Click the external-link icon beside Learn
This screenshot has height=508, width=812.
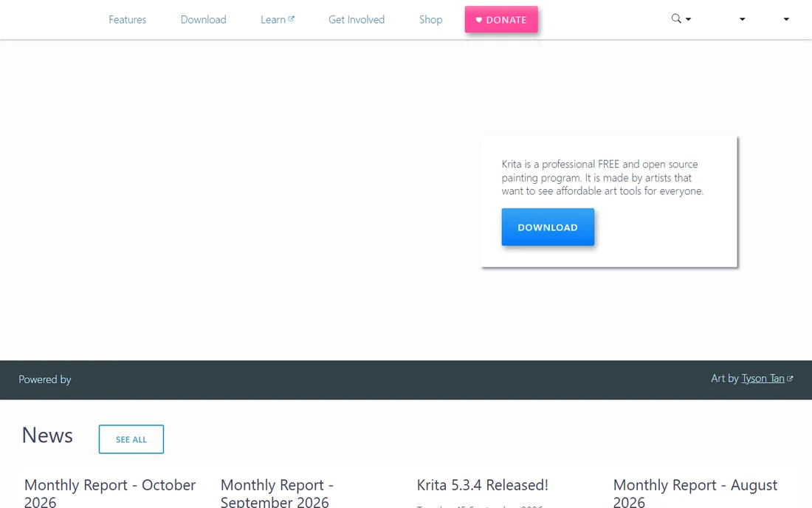point(291,18)
